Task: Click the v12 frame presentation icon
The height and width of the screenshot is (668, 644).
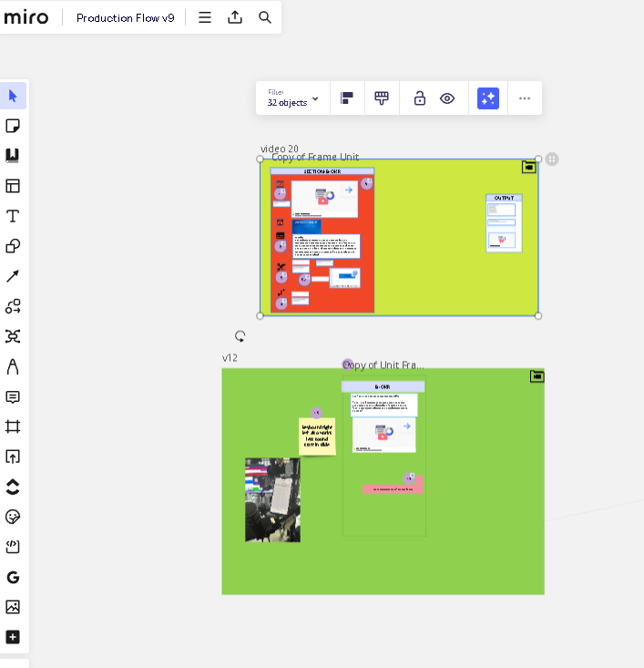Action: pos(537,376)
